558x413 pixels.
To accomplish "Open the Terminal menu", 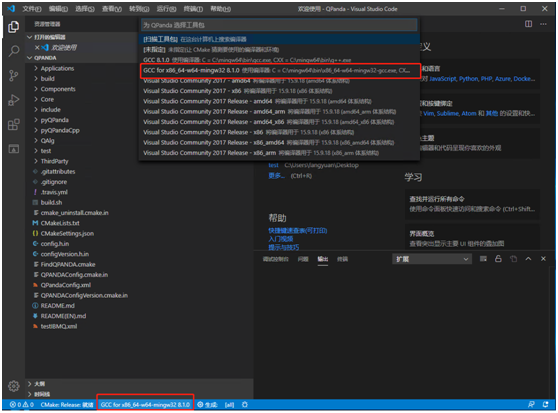I will 193,9.
